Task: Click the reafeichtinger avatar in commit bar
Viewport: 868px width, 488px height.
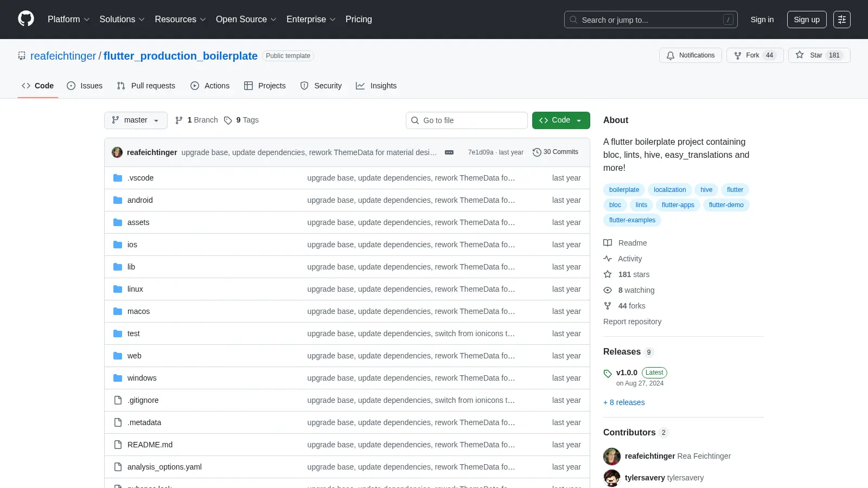Action: pos(117,152)
